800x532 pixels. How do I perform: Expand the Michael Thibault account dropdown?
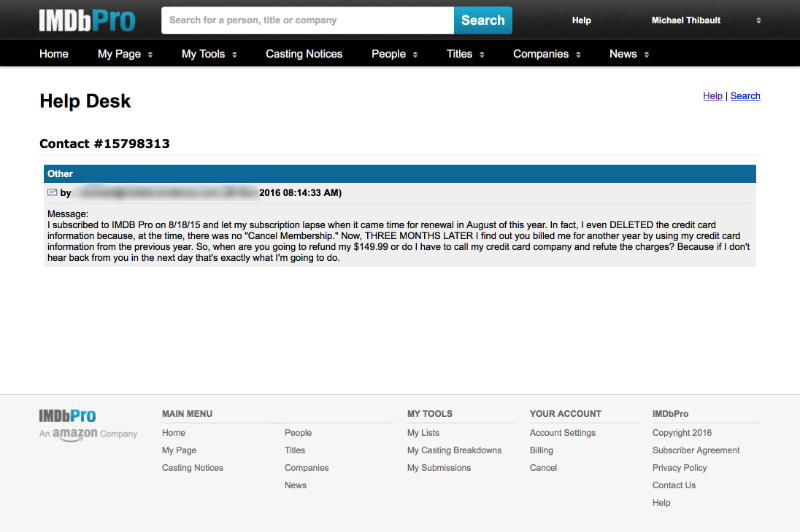tap(698, 20)
